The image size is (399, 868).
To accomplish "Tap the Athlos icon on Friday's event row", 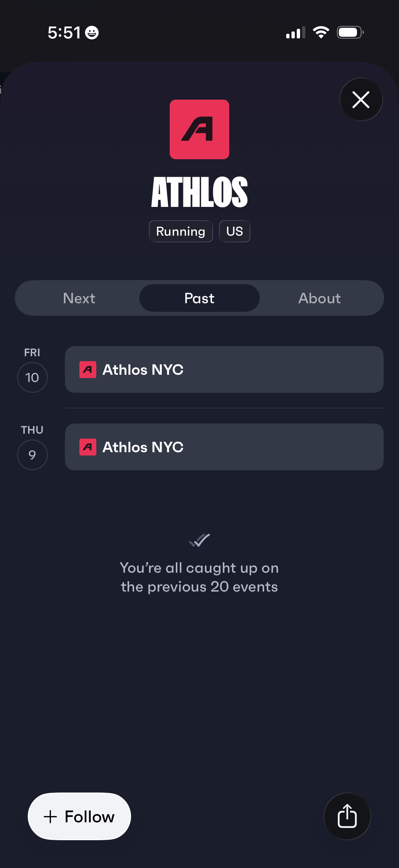I will tap(88, 370).
